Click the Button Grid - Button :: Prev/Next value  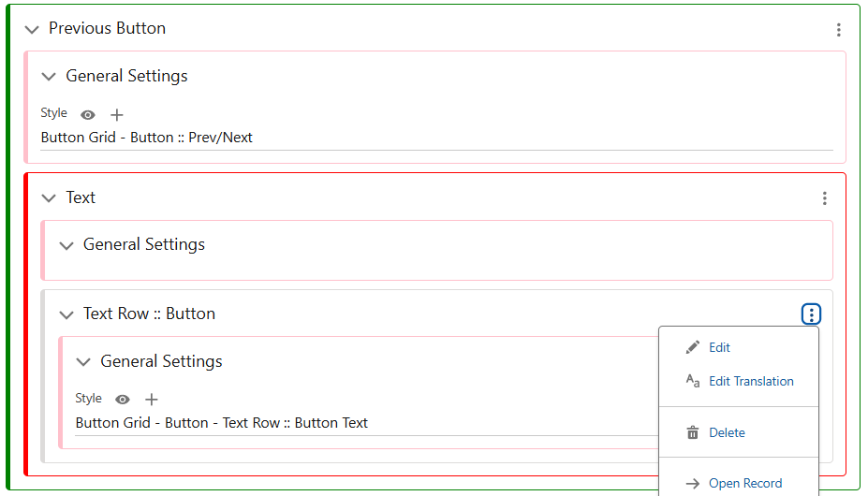(147, 138)
